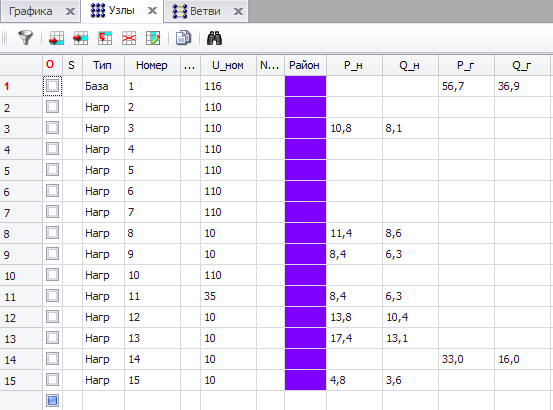The height and width of the screenshot is (410, 553).
Task: Toggle the O checkbox for node 3
Action: tap(53, 128)
